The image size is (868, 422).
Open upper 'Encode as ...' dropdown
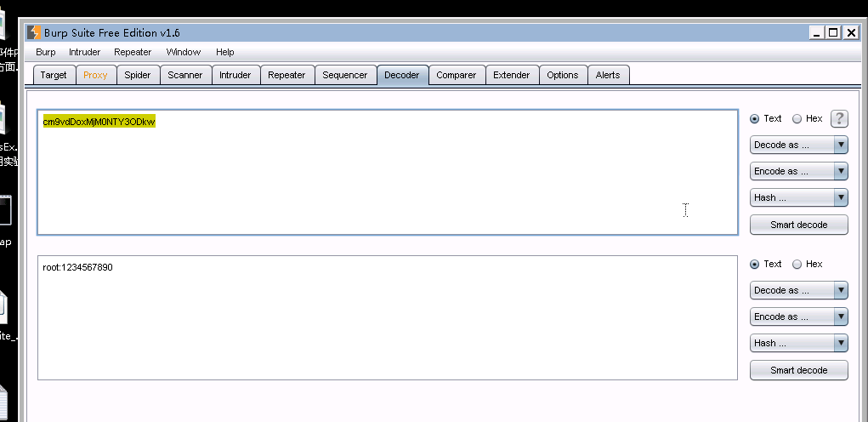tap(799, 171)
